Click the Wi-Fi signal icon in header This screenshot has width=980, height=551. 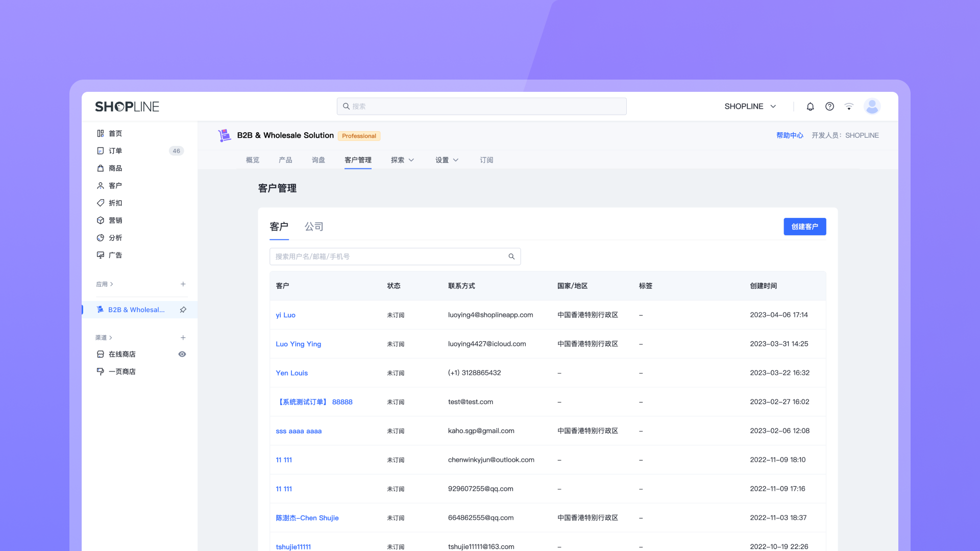849,106
